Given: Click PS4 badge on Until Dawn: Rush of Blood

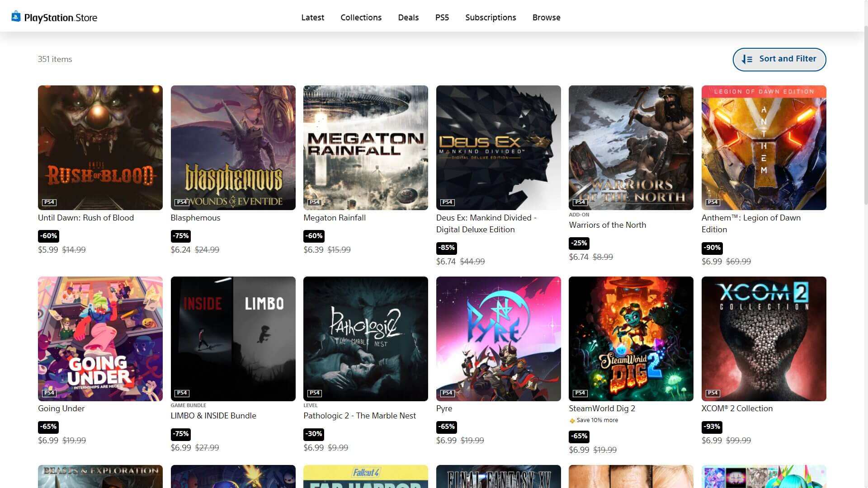Looking at the screenshot, I should 49,202.
